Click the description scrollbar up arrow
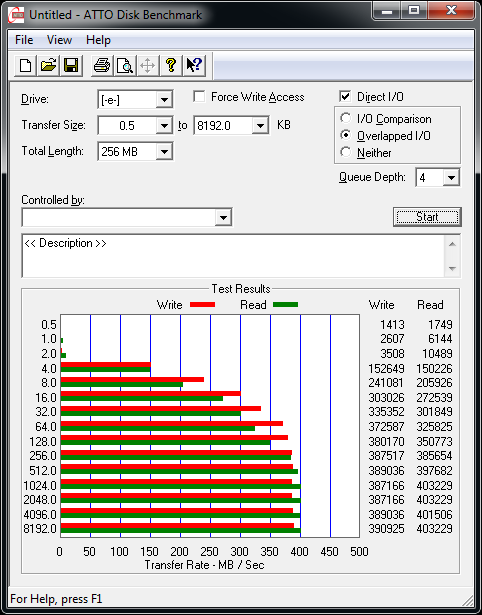The height and width of the screenshot is (615, 482). (452, 244)
